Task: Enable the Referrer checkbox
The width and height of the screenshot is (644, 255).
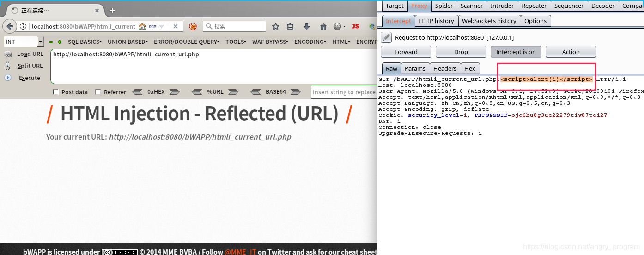Action: 98,92
